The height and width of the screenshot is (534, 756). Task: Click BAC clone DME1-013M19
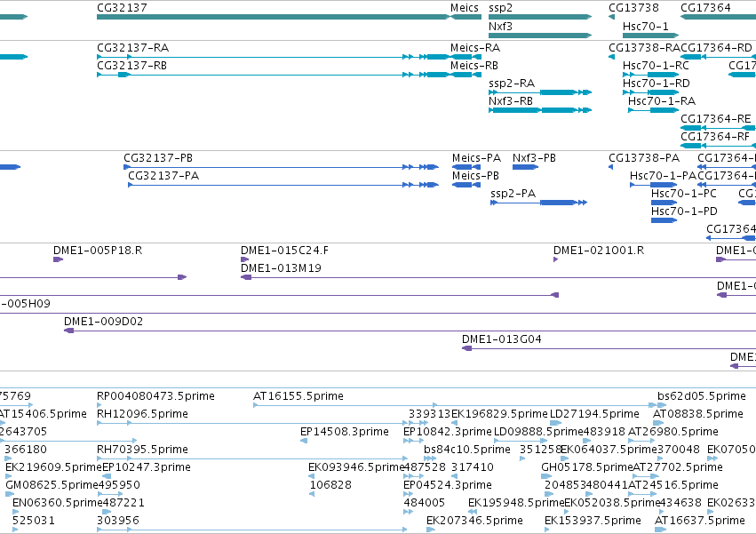281,268
